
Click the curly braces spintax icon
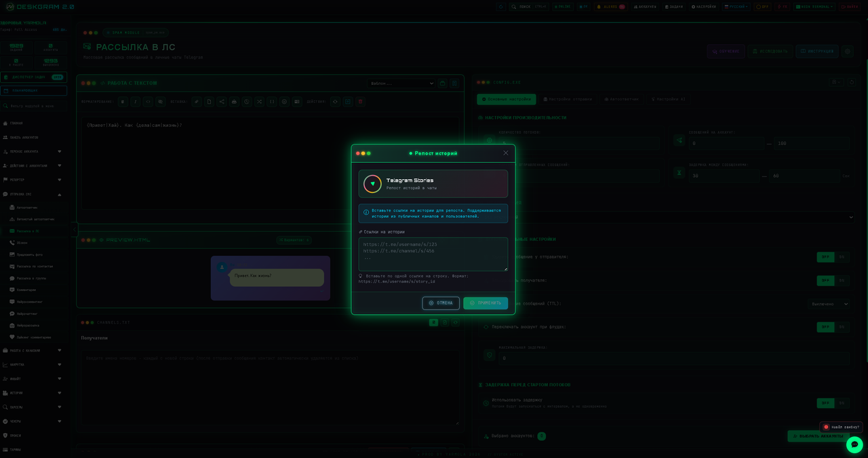coord(272,102)
